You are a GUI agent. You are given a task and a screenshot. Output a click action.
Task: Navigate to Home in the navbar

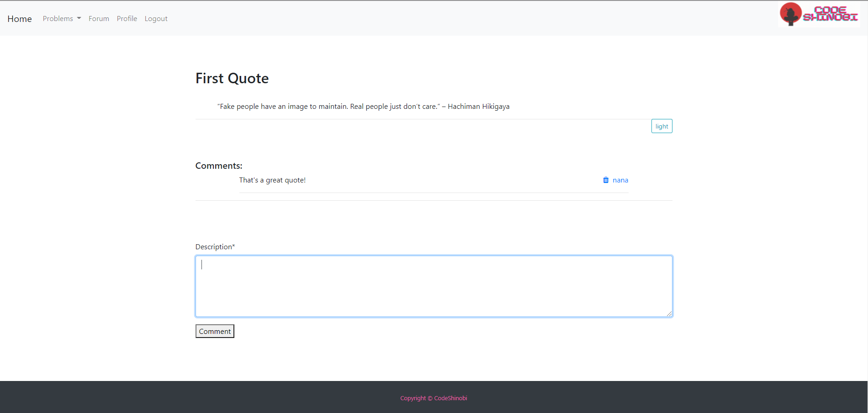(19, 19)
